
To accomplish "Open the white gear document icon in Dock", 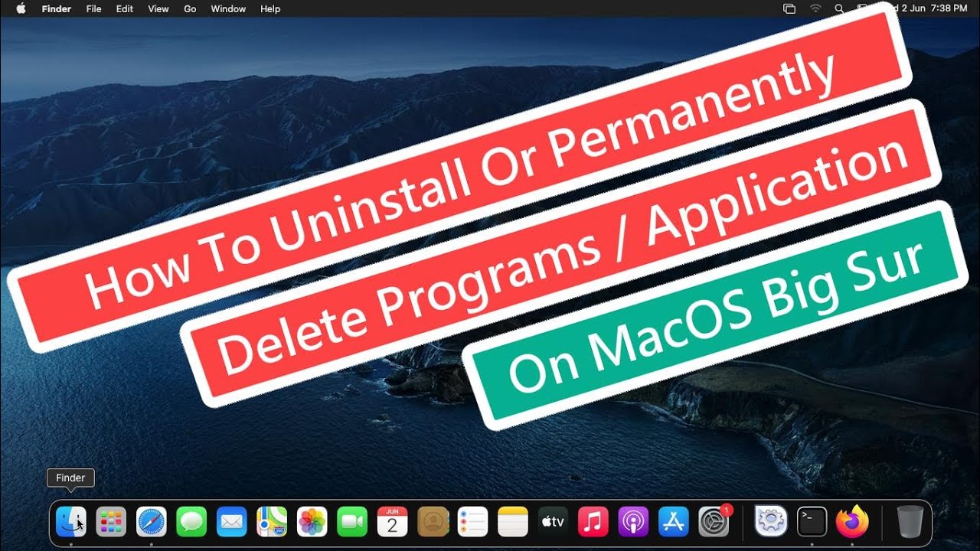I will click(x=771, y=522).
